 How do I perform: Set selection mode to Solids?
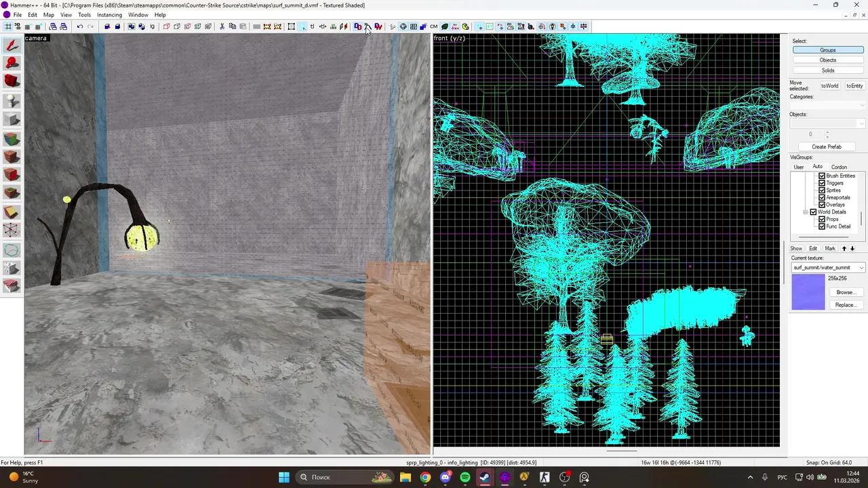pos(827,70)
